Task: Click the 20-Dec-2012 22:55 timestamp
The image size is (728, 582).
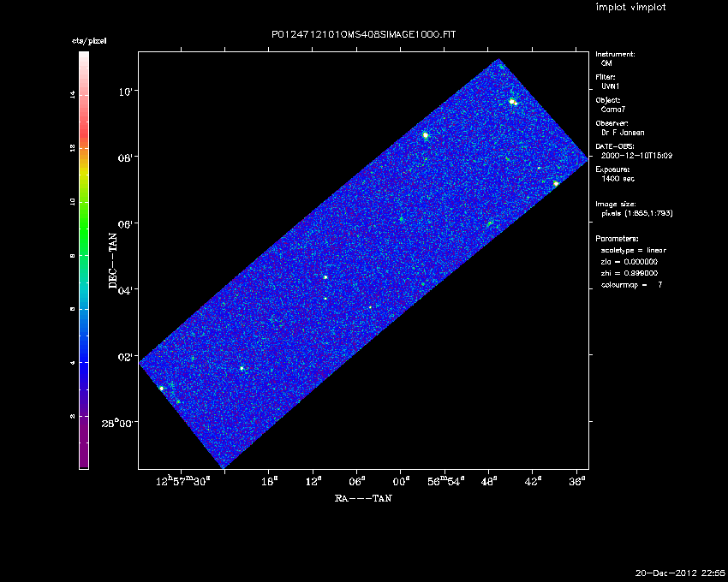Action: [680, 572]
